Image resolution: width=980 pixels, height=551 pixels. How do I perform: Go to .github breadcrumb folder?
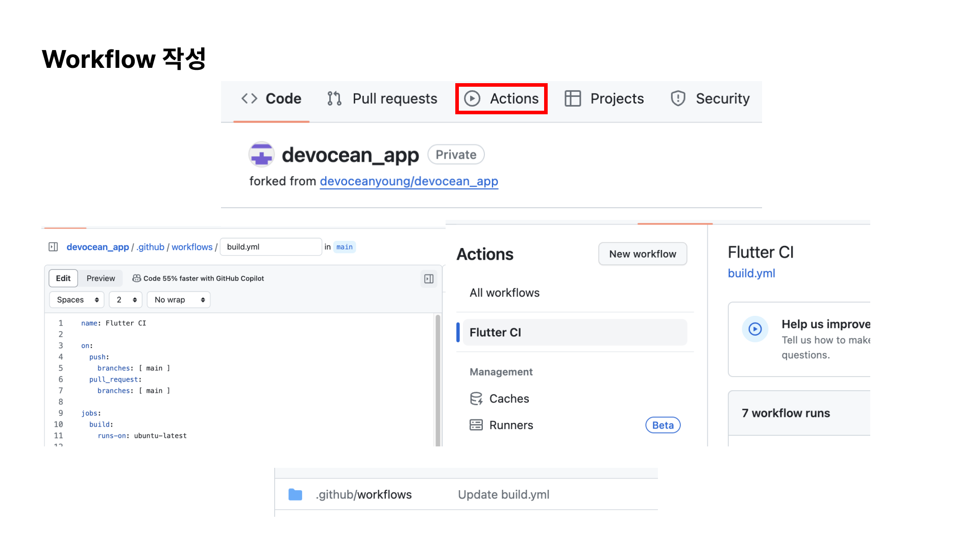click(x=151, y=247)
